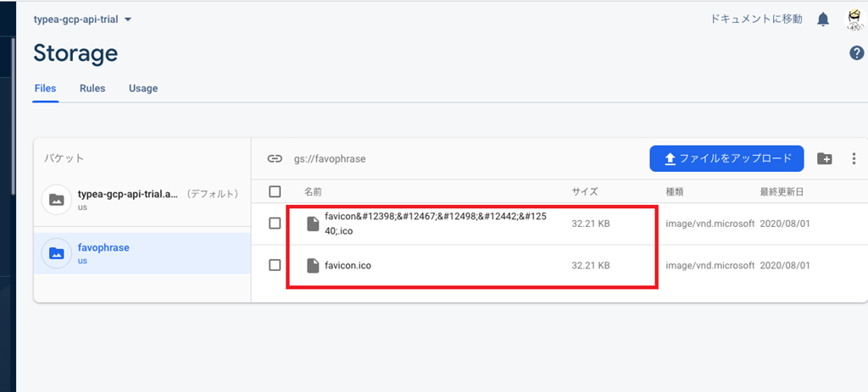The image size is (868, 392).
Task: Sort files by the 名前 column header
Action: (313, 192)
